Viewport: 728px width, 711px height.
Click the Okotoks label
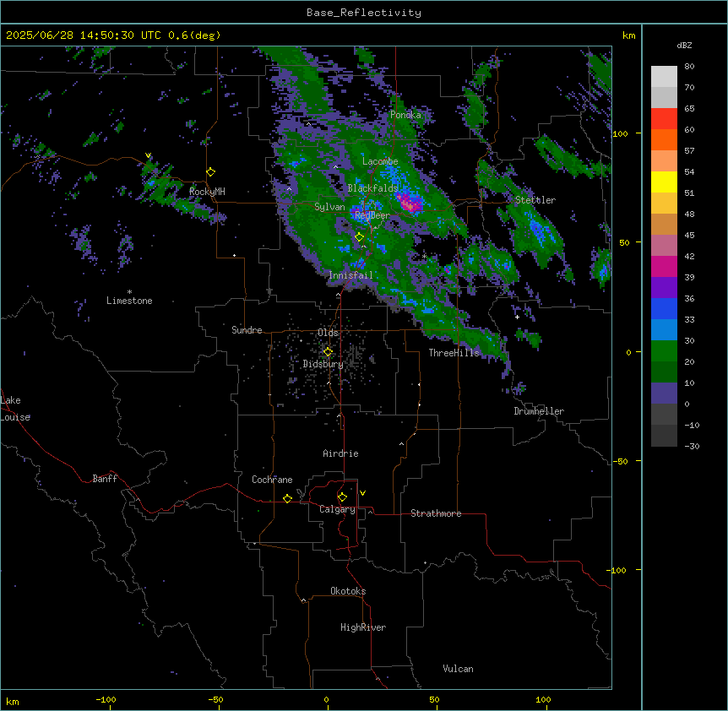tap(348, 591)
